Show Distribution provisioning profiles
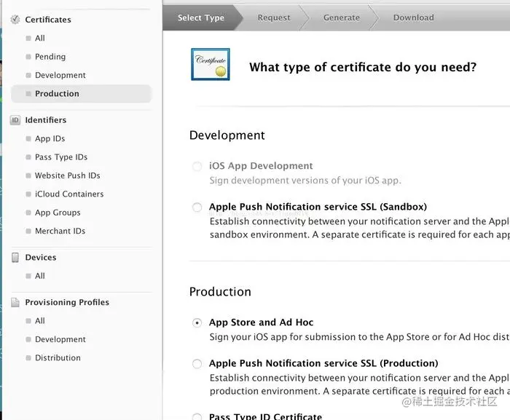Image resolution: width=510 pixels, height=420 pixels. tap(58, 358)
